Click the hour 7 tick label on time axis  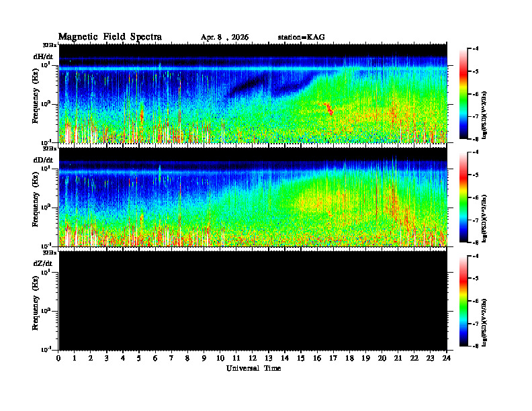pyautogui.click(x=172, y=359)
